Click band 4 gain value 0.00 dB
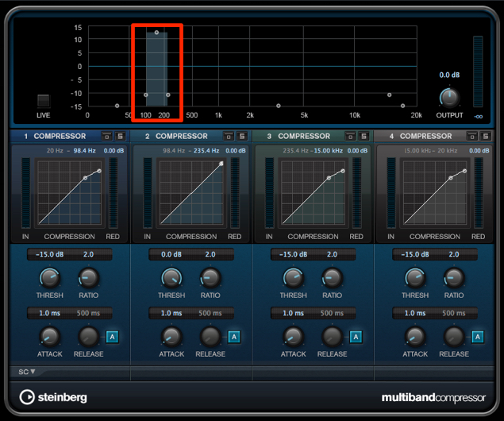Screen dimensions: 504x421 (x=479, y=150)
